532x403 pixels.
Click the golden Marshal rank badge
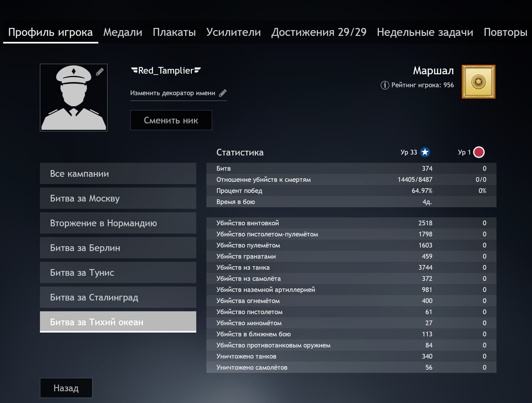tap(478, 82)
